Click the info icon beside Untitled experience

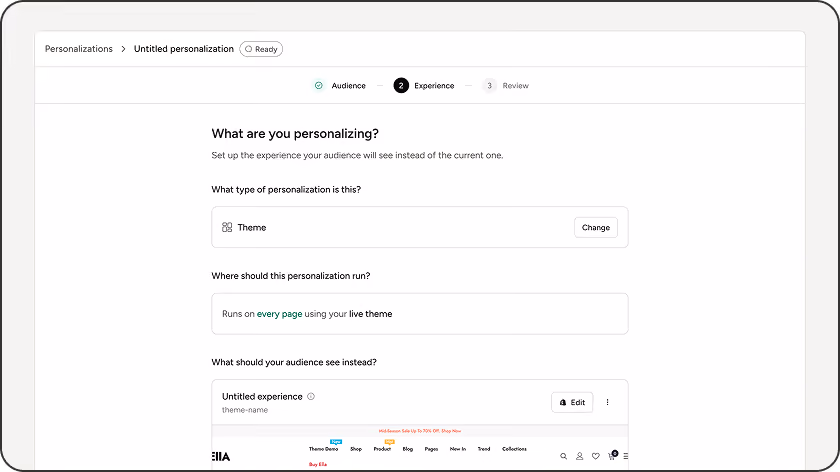click(311, 396)
